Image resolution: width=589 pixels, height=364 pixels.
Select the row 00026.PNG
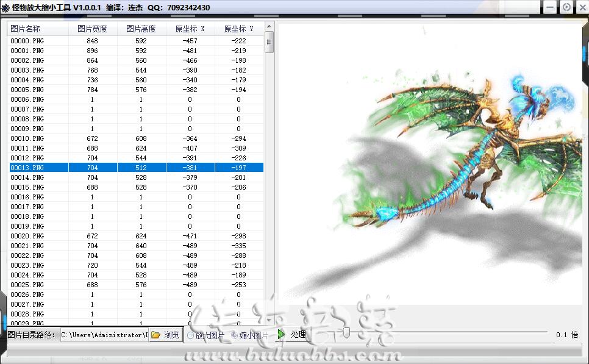135,295
